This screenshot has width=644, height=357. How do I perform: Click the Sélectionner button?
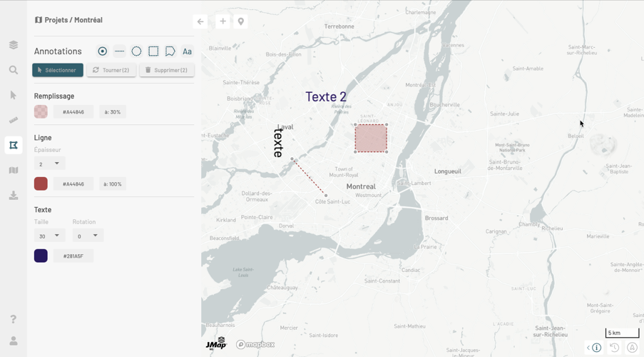[x=57, y=70]
